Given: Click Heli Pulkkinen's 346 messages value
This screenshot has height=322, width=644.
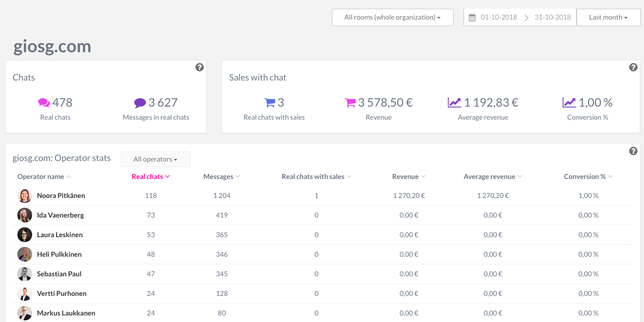Looking at the screenshot, I should point(222,254).
